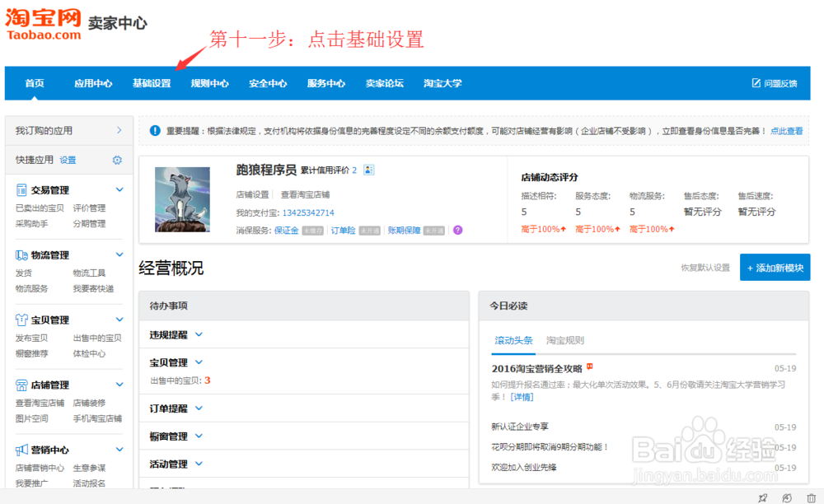Viewport: 824px width, 504px height.
Task: Click the 问题反馈 feedback icon
Action: (x=755, y=82)
